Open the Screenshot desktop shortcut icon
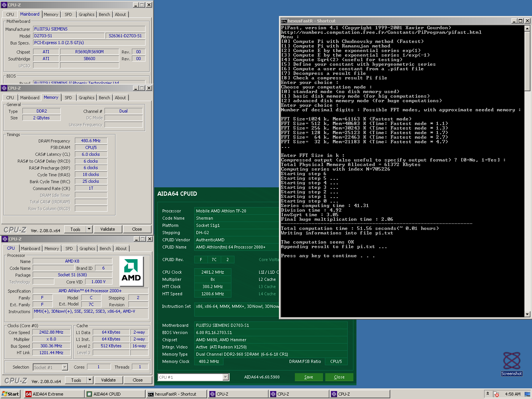Viewport: 532px width, 399px height. click(x=511, y=360)
